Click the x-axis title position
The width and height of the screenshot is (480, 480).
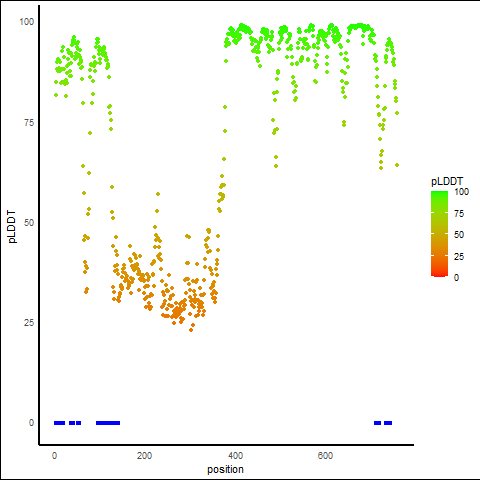coord(225,469)
